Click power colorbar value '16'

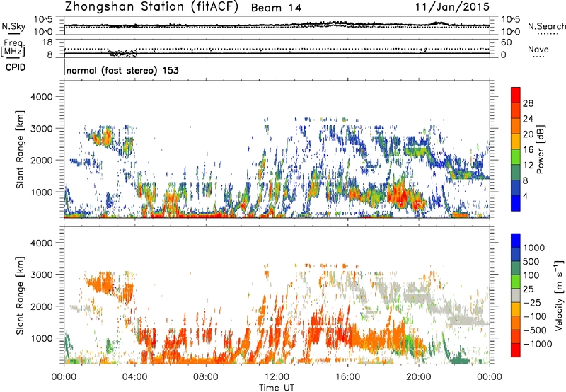point(528,150)
